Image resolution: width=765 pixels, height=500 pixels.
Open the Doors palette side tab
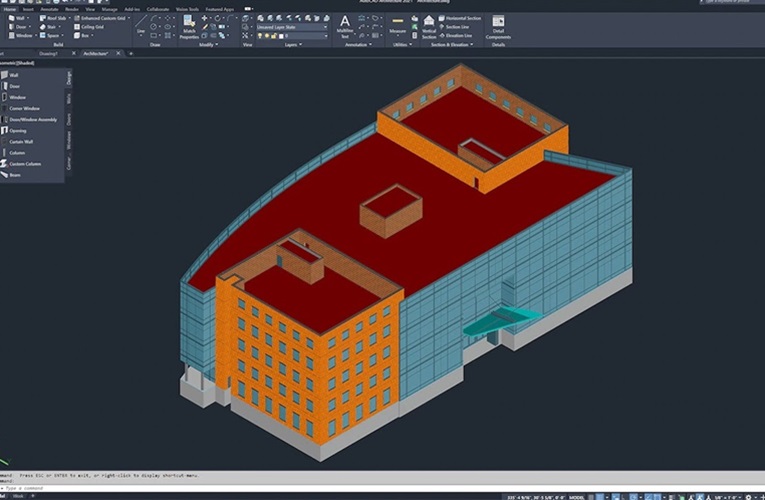tap(69, 119)
